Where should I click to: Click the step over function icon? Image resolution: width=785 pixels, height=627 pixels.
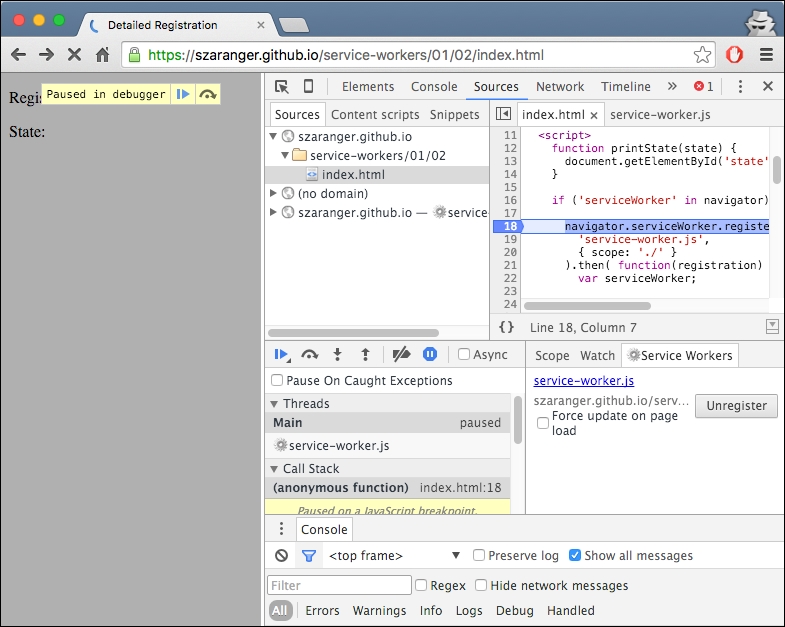[310, 354]
